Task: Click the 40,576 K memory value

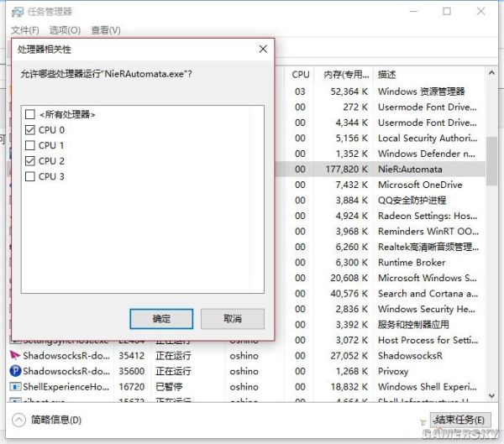Action: (349, 293)
